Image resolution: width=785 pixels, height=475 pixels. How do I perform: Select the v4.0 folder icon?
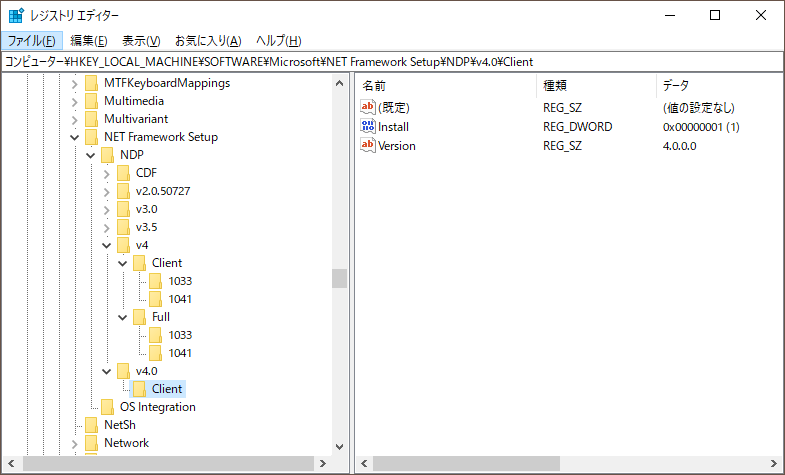(124, 372)
